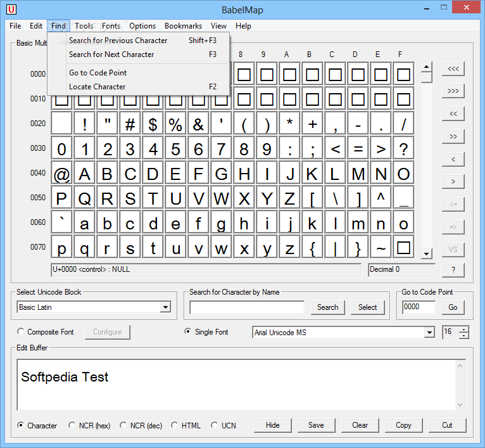Click the <<< navigation button

coord(453,68)
